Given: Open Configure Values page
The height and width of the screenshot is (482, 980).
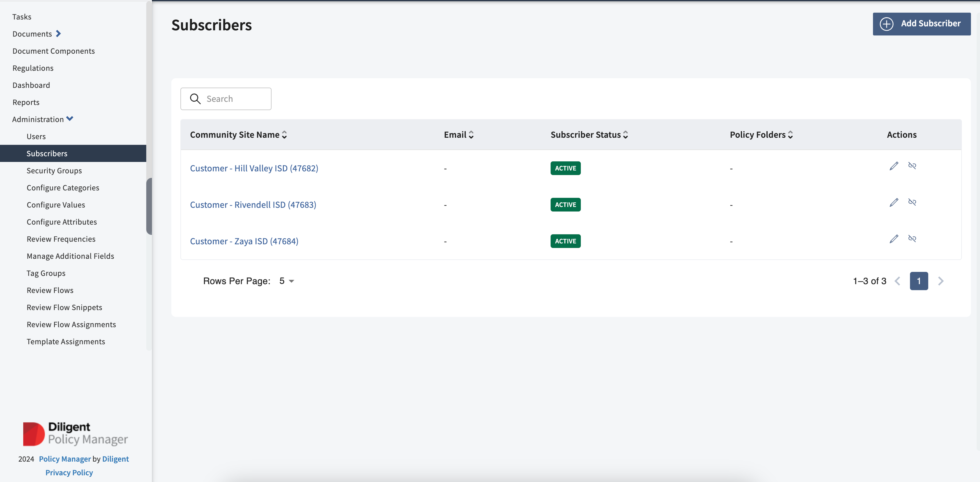Looking at the screenshot, I should (x=56, y=205).
